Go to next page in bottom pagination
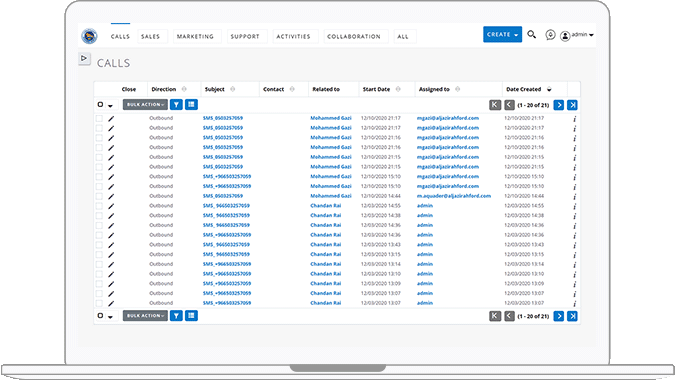The image size is (675, 380). pos(559,316)
